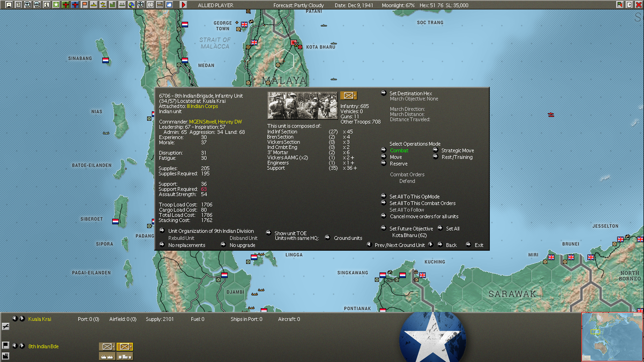Click the 8th Indian Bde unit name
Screen dimensions: 644x362
pos(43,346)
